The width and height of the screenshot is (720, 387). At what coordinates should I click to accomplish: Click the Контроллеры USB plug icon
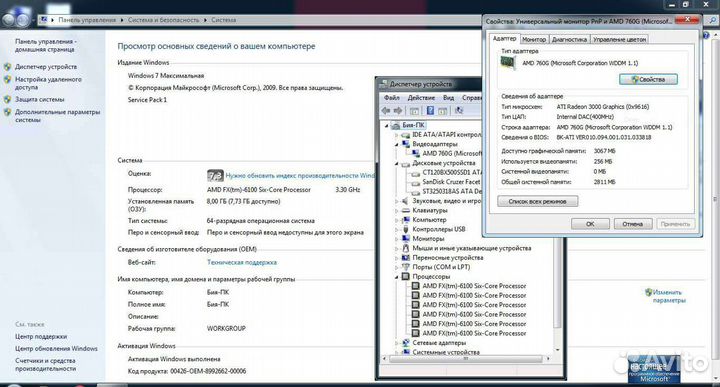tap(405, 229)
